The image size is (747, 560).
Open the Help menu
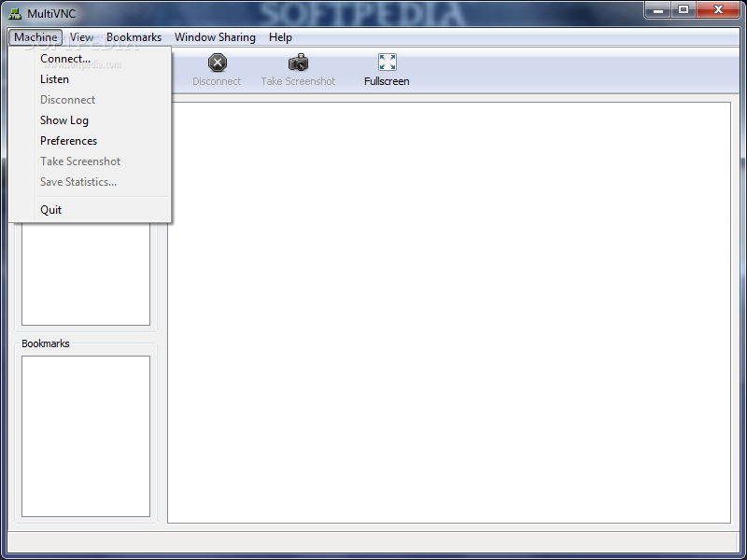coord(280,37)
